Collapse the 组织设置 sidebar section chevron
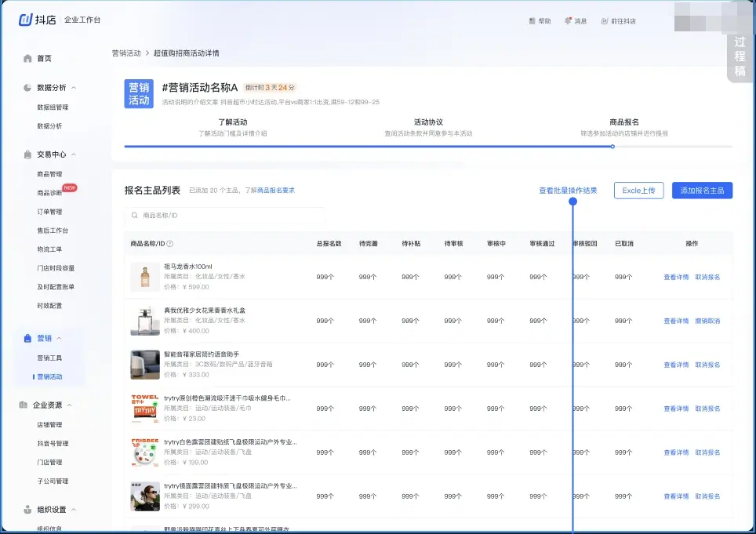 pyautogui.click(x=74, y=510)
